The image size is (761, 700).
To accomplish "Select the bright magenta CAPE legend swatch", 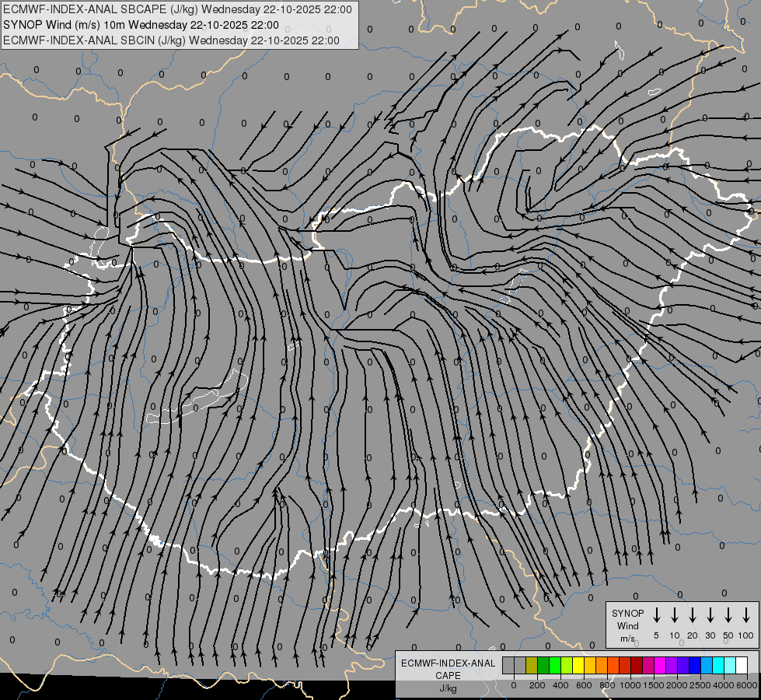I will point(660,665).
